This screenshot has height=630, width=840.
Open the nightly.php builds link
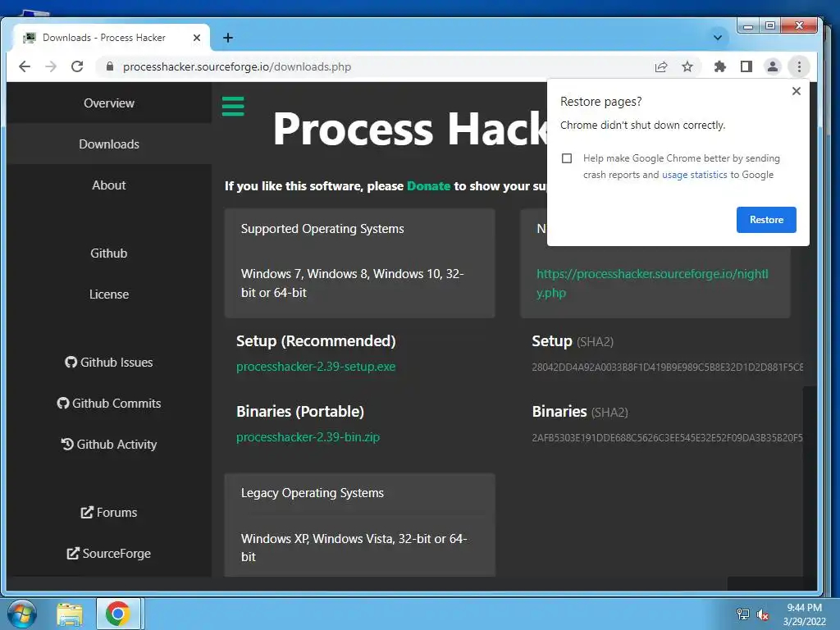click(x=652, y=283)
